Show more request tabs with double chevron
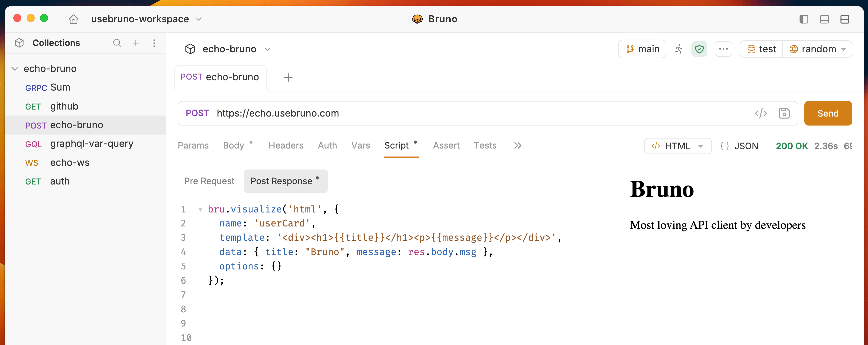This screenshot has height=345, width=868. coord(518,146)
